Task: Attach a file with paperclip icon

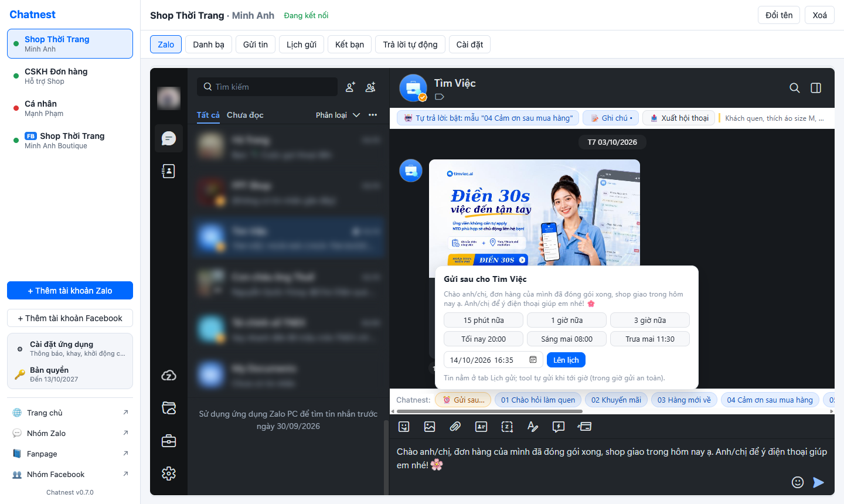Action: click(455, 427)
